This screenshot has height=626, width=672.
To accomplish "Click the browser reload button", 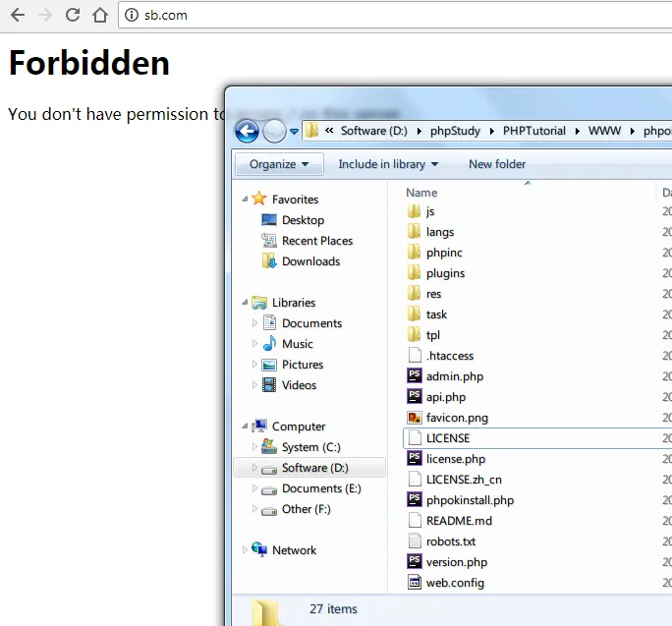I will (72, 15).
